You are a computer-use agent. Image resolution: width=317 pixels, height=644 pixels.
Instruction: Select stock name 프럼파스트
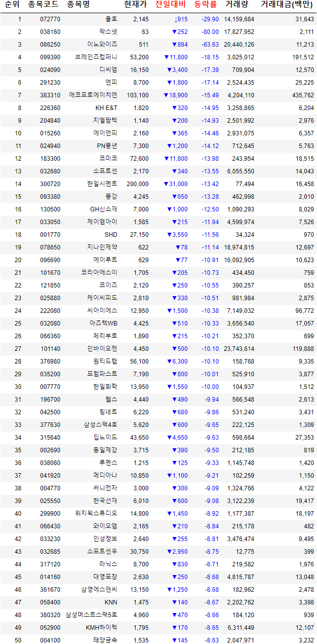[102, 374]
